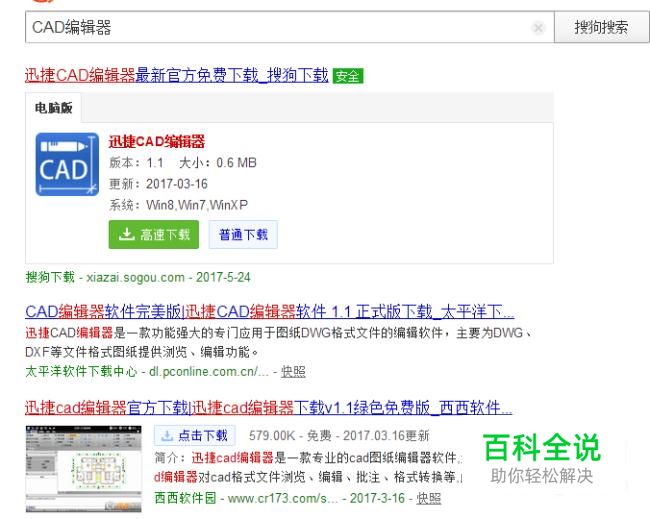This screenshot has height=519, width=650.
Task: Open the xiazai.sogou.com source link
Action: 135,277
